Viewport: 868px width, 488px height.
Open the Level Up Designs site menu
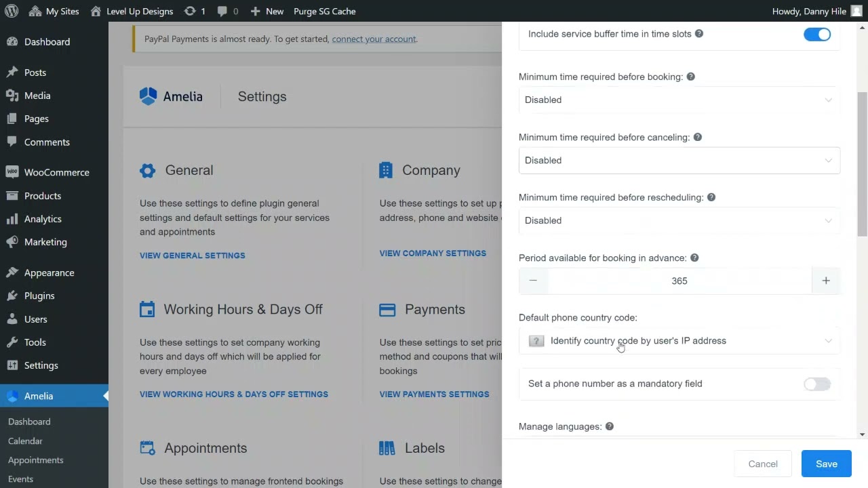coord(132,11)
